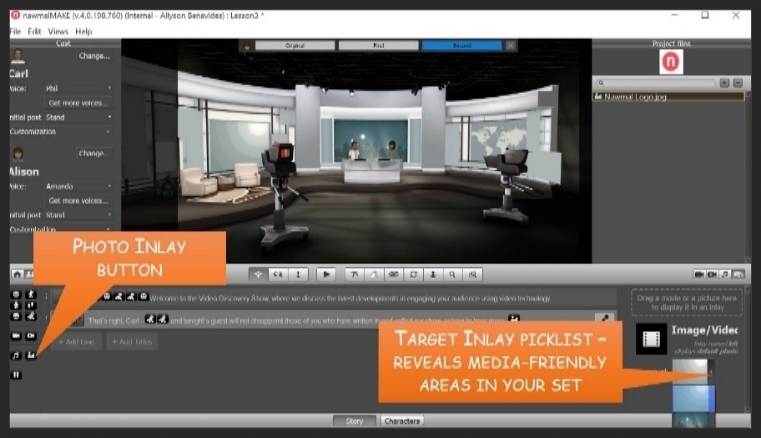Click the Add Titles button

(132, 342)
